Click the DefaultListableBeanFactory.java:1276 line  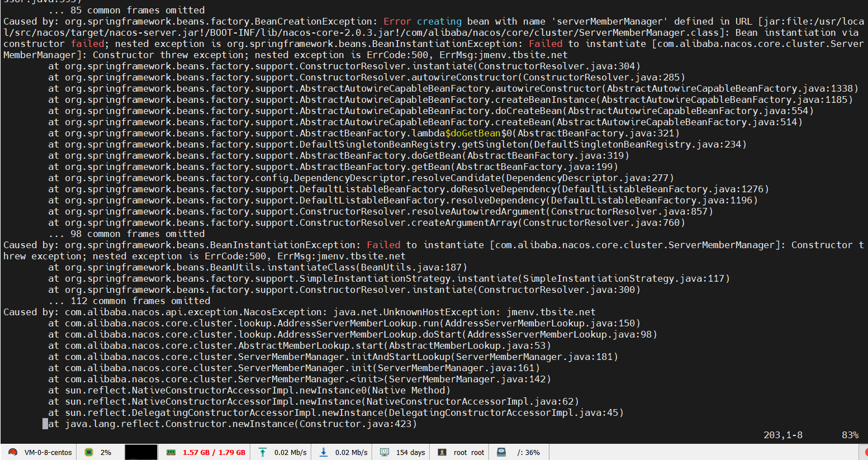(x=409, y=189)
